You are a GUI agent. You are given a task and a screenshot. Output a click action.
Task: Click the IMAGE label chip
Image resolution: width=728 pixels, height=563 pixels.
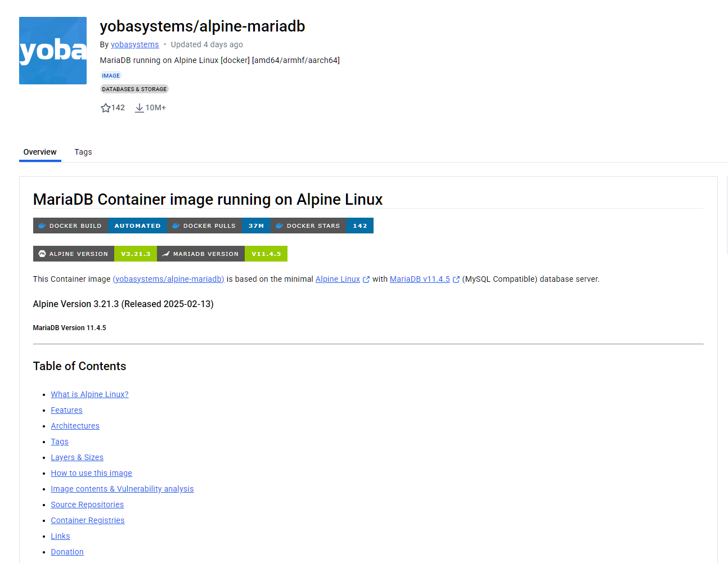(111, 75)
